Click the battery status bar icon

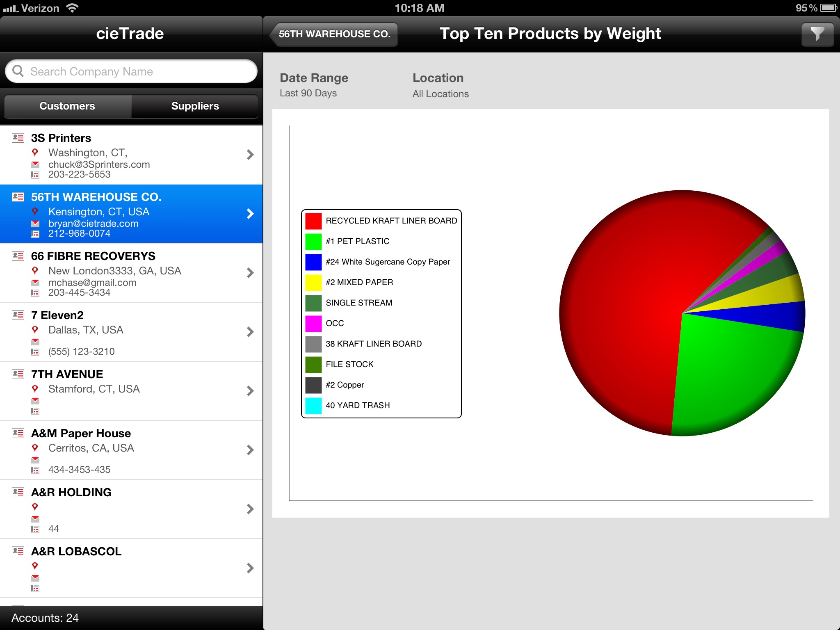[829, 8]
